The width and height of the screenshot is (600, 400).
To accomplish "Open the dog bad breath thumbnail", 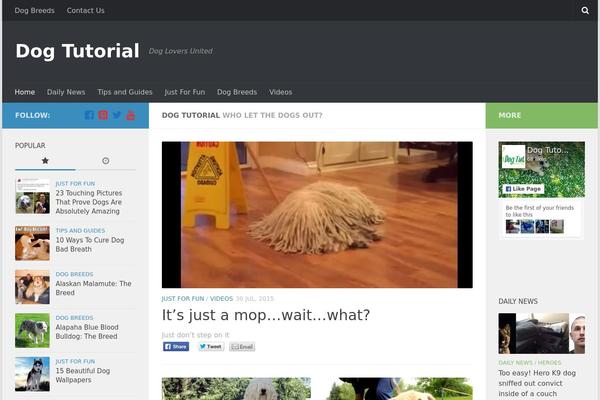I will [33, 243].
